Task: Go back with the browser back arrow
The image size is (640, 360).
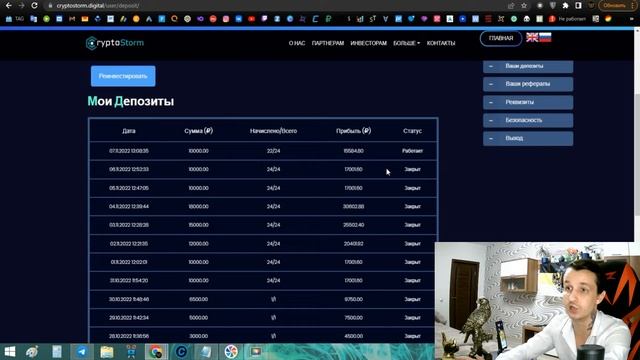Action: 9,6
